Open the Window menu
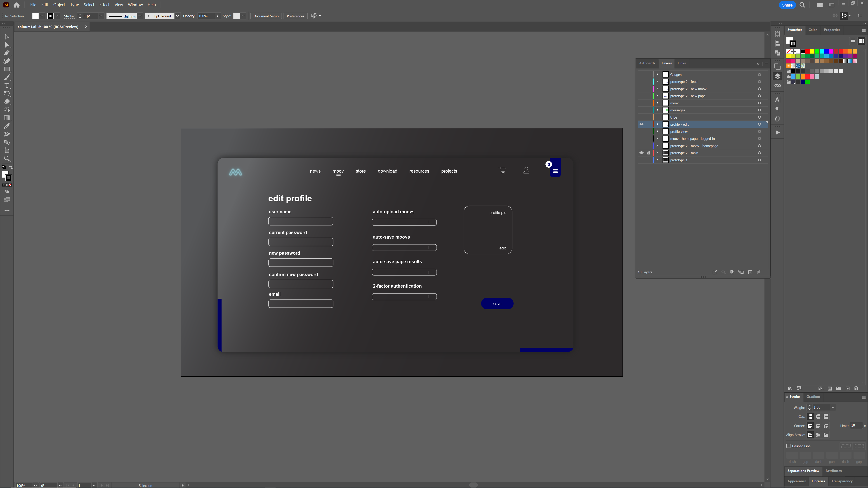The image size is (868, 488). tap(135, 5)
